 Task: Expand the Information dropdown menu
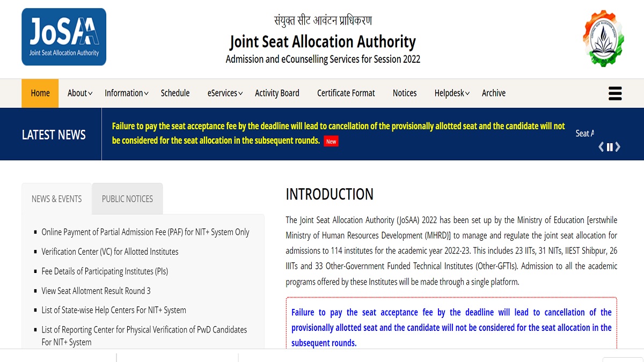126,93
